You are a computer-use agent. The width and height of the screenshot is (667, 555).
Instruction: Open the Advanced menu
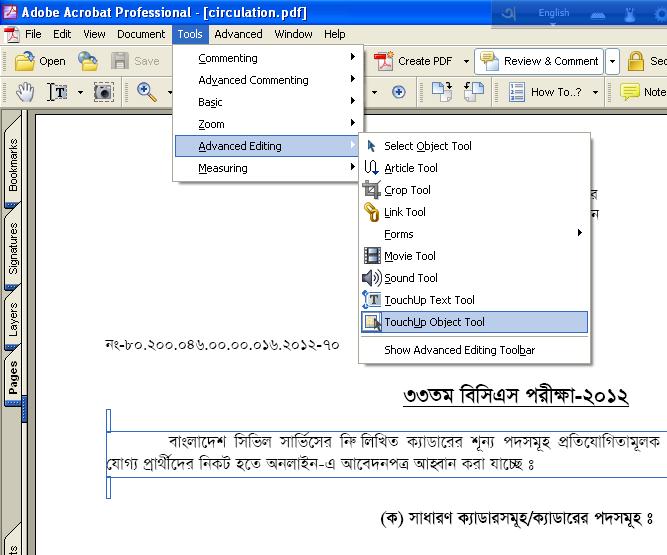point(238,34)
